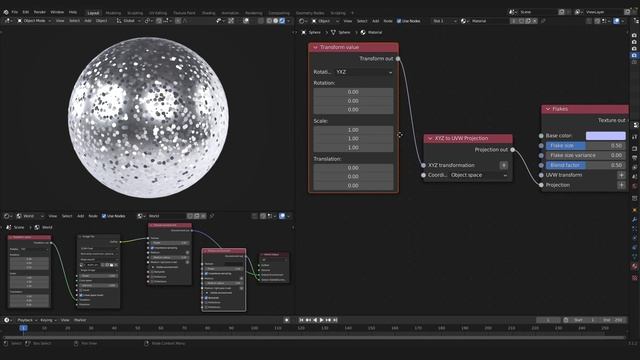Screen dimensions: 640x360
Task: Open the world node editor type selector
Action: (8, 216)
